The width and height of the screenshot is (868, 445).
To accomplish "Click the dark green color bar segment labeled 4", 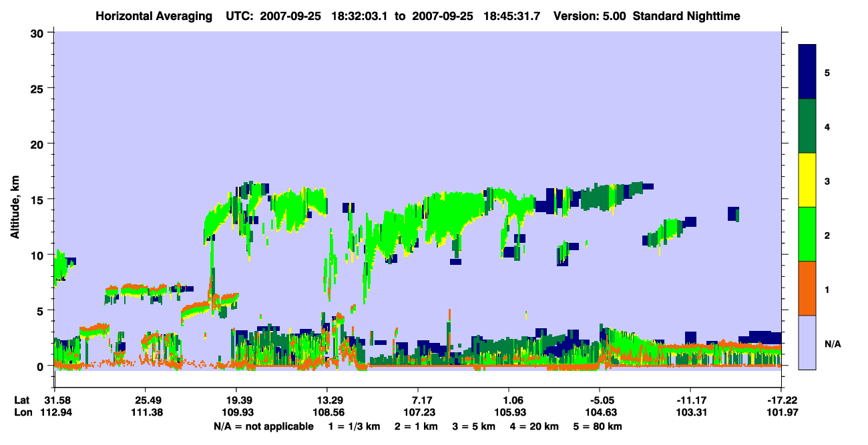I will click(807, 126).
